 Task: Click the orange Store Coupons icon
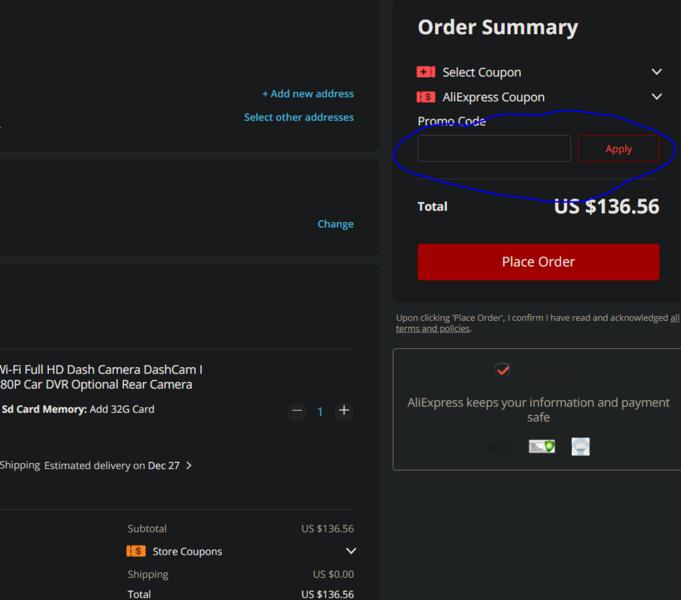tap(136, 551)
